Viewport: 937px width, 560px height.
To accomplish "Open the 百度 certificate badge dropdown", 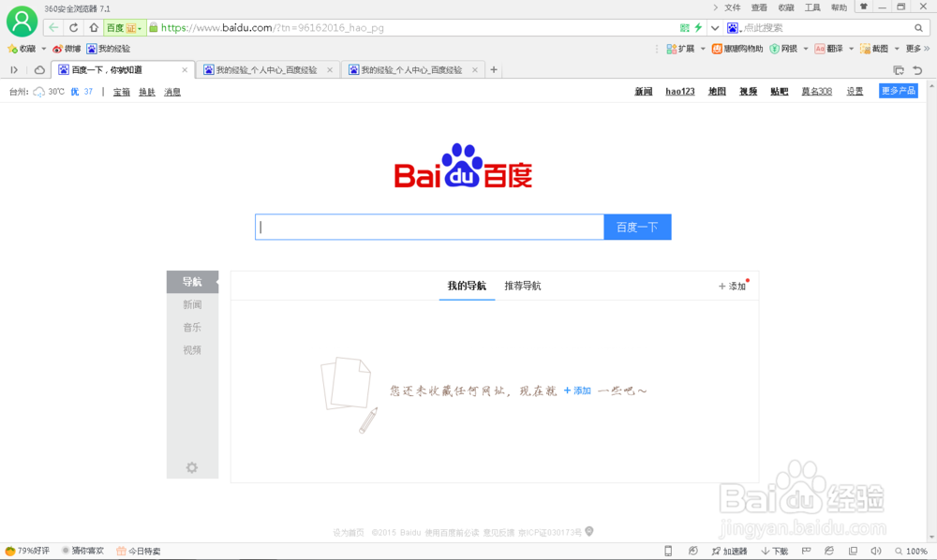I will tap(125, 28).
